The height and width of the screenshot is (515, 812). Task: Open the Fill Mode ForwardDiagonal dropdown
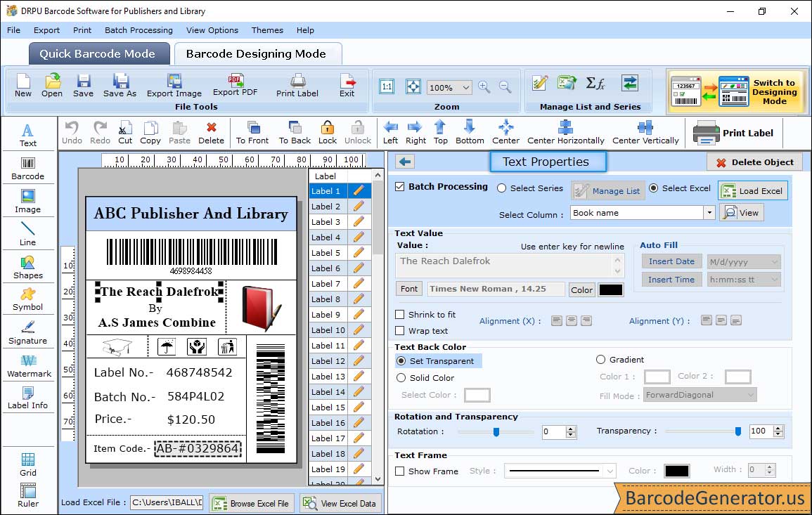point(750,395)
